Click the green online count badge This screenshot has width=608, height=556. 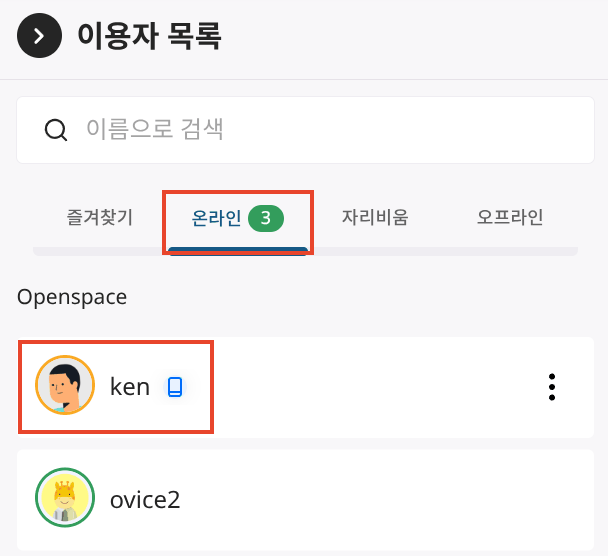pos(266,218)
